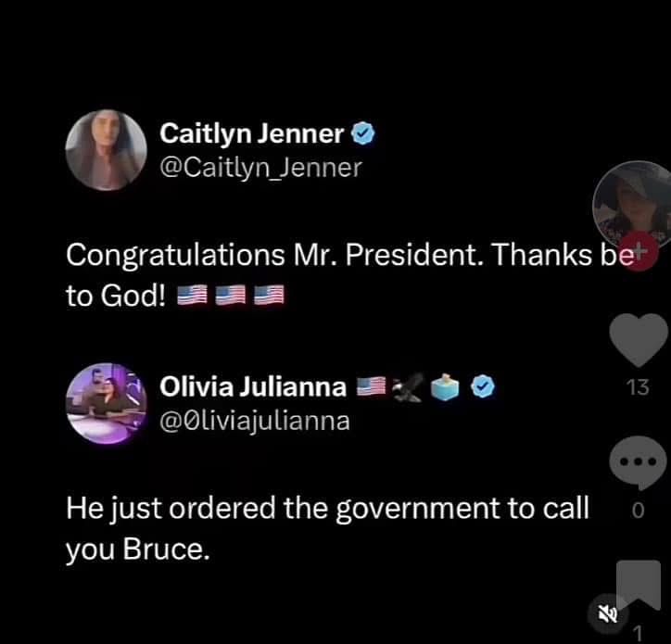Unmute audio using the muted speaker icon
The width and height of the screenshot is (671, 644).
coord(608,614)
